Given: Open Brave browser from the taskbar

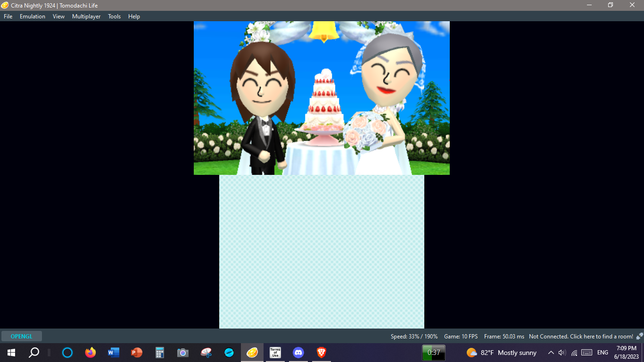Looking at the screenshot, I should (322, 353).
